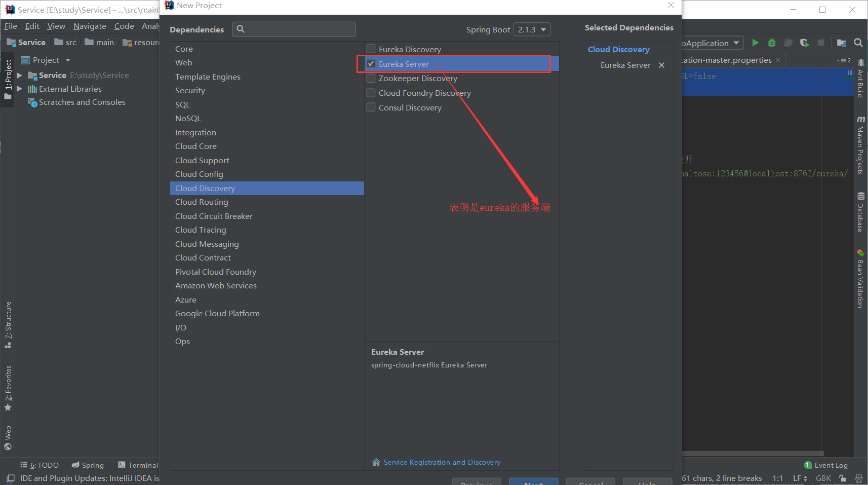Open Database tool window

point(860,212)
